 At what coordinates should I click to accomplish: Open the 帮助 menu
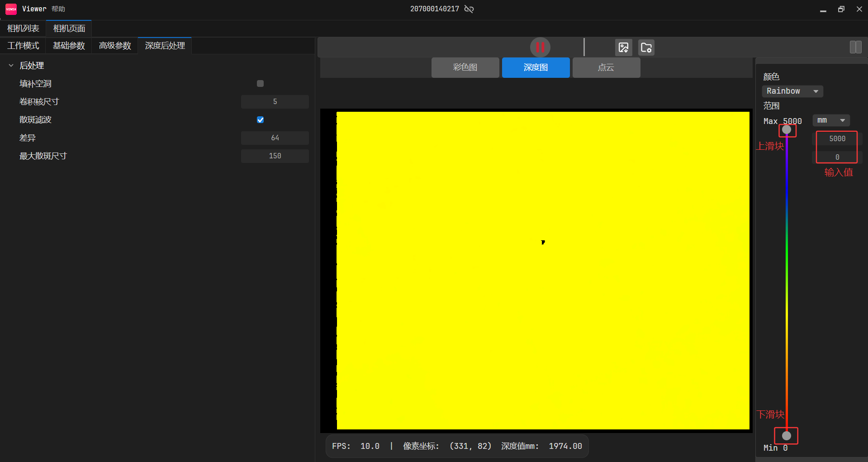[58, 9]
